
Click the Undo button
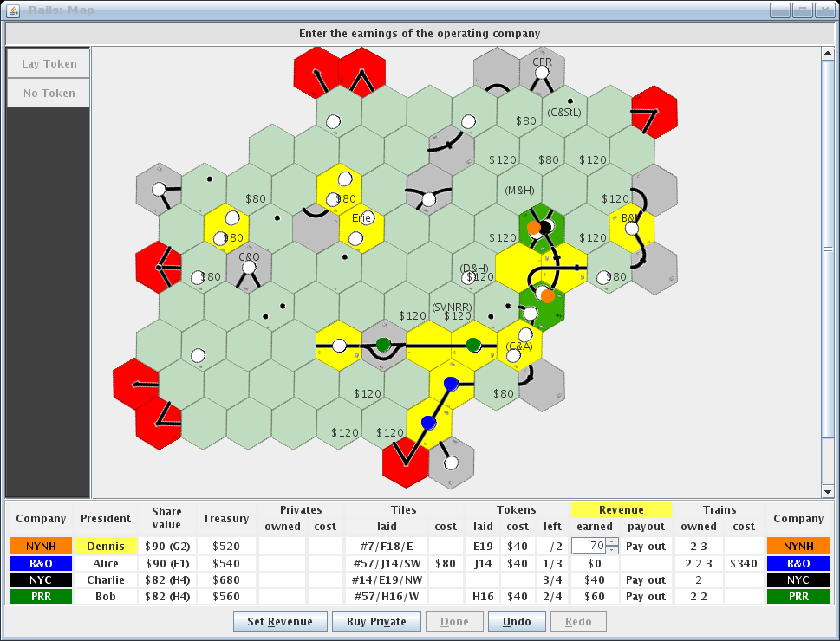click(x=517, y=622)
